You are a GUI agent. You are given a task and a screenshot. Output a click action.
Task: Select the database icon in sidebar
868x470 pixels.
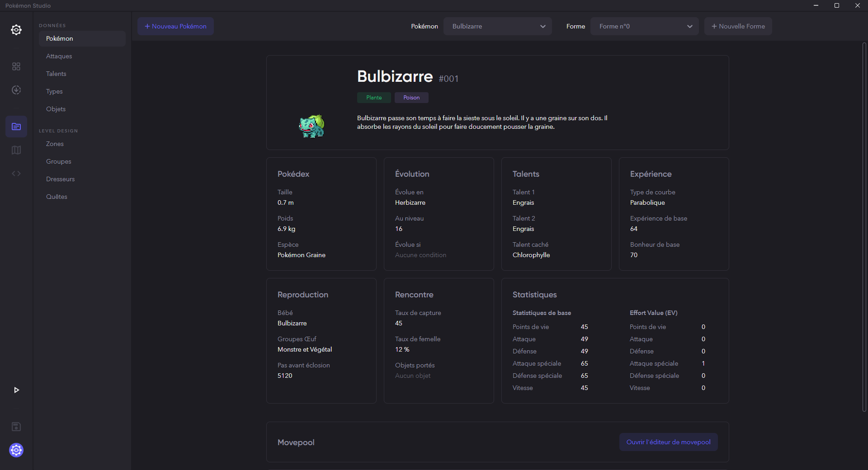(16, 127)
